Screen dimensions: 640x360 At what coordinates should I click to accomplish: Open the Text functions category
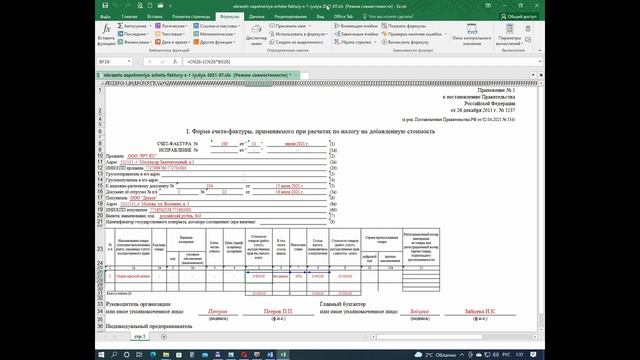[x=171, y=34]
